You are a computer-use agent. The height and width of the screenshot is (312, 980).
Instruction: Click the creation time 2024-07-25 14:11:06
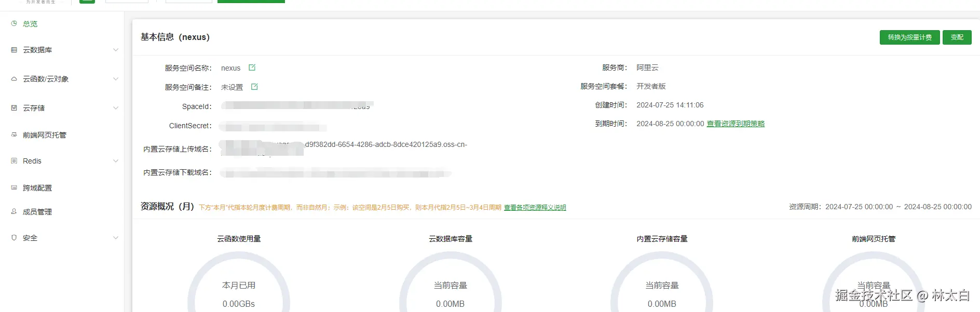tap(670, 105)
